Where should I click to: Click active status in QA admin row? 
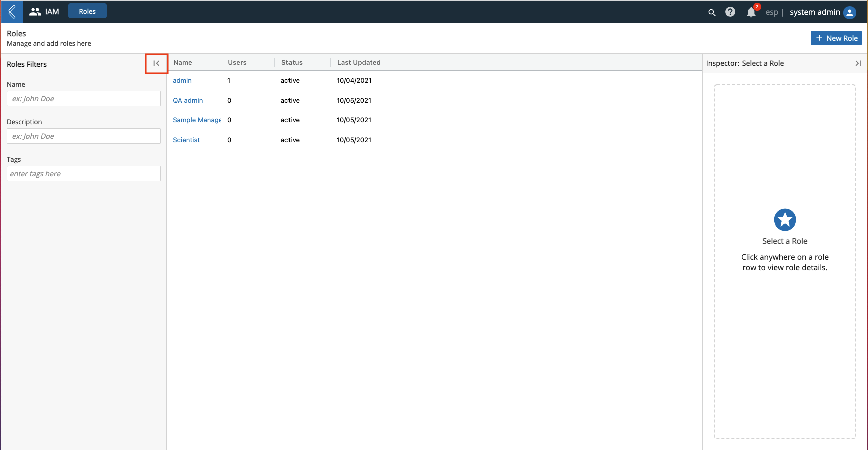[290, 100]
